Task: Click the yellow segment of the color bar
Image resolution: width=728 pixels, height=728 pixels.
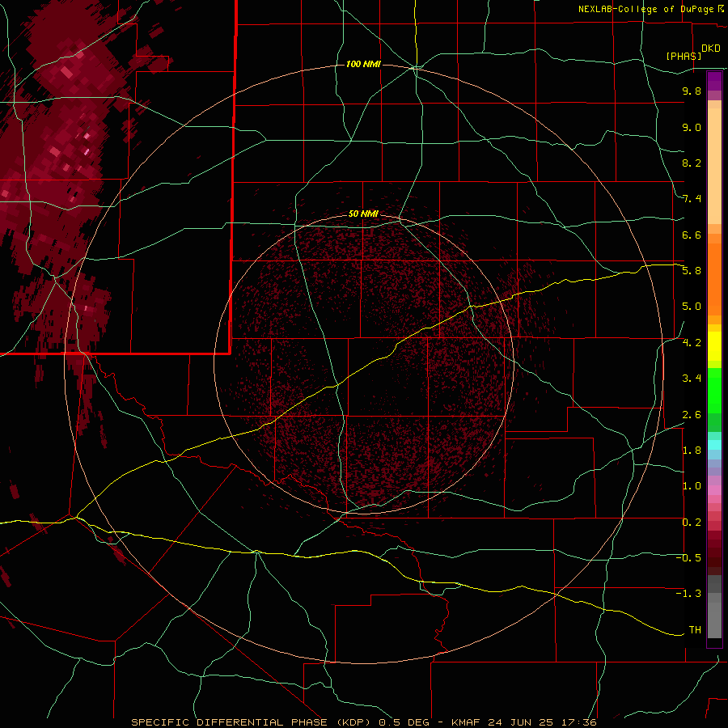Action: [714, 346]
